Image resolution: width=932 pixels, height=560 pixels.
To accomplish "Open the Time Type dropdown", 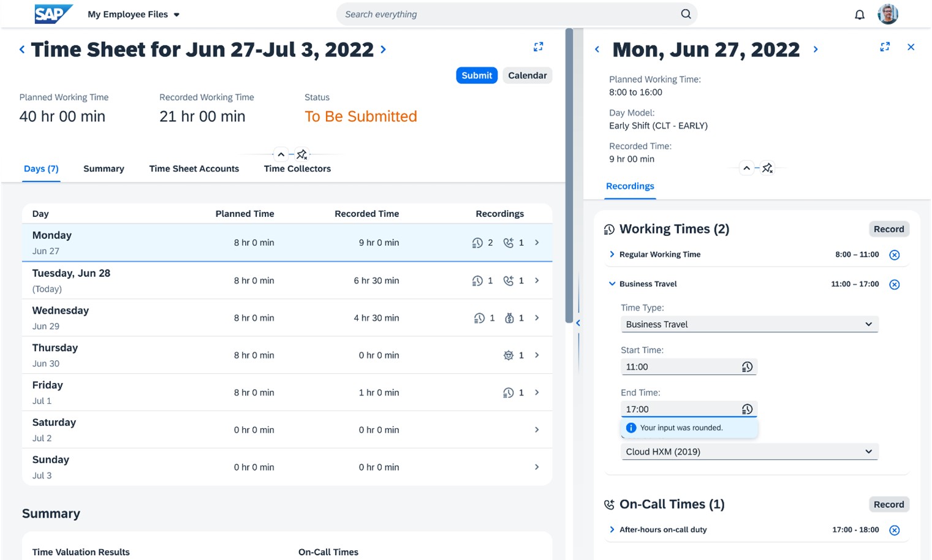I will point(749,324).
